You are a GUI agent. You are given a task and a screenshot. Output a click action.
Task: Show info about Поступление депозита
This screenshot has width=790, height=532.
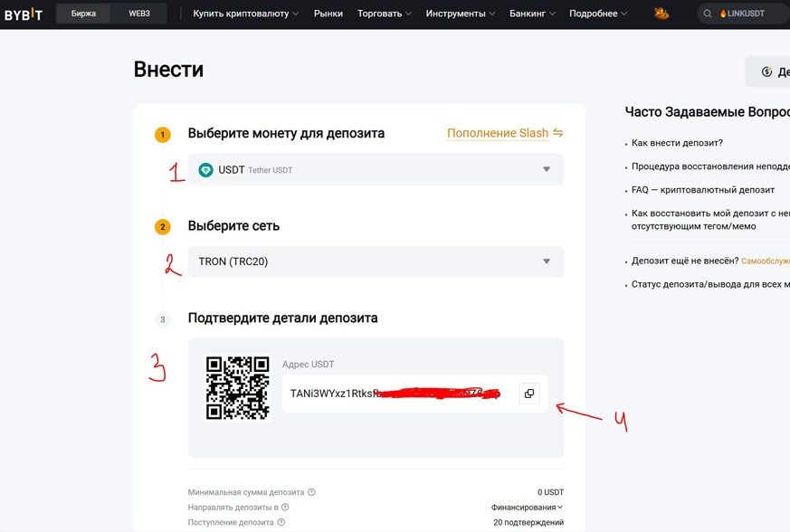point(281,522)
